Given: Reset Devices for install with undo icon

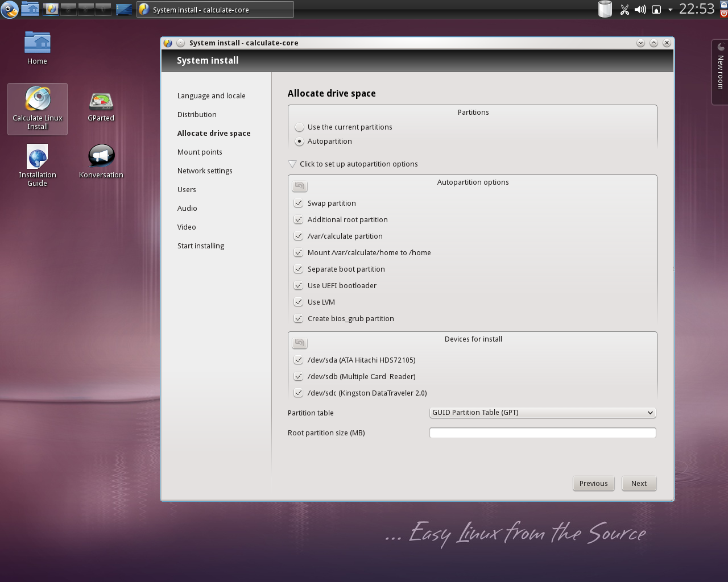Looking at the screenshot, I should point(299,343).
